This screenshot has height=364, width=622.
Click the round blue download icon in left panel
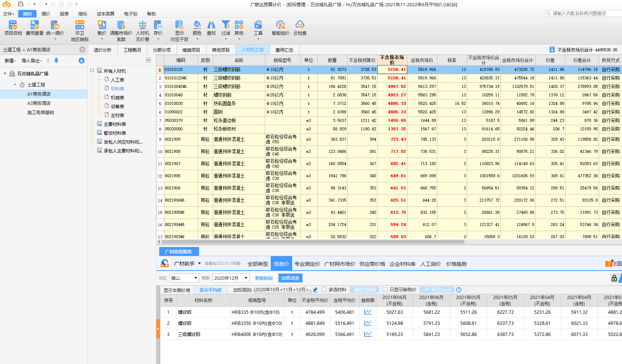(82, 61)
